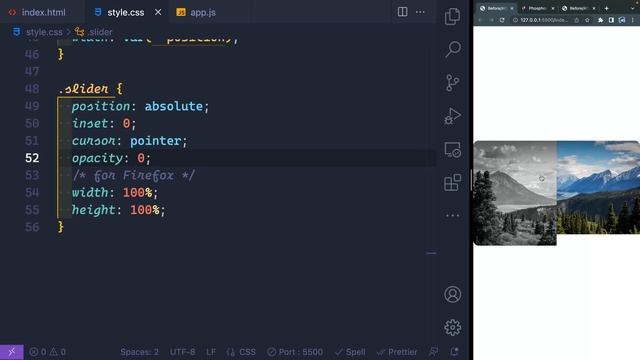Click the 'height' property on line 55

pyautogui.click(x=93, y=210)
